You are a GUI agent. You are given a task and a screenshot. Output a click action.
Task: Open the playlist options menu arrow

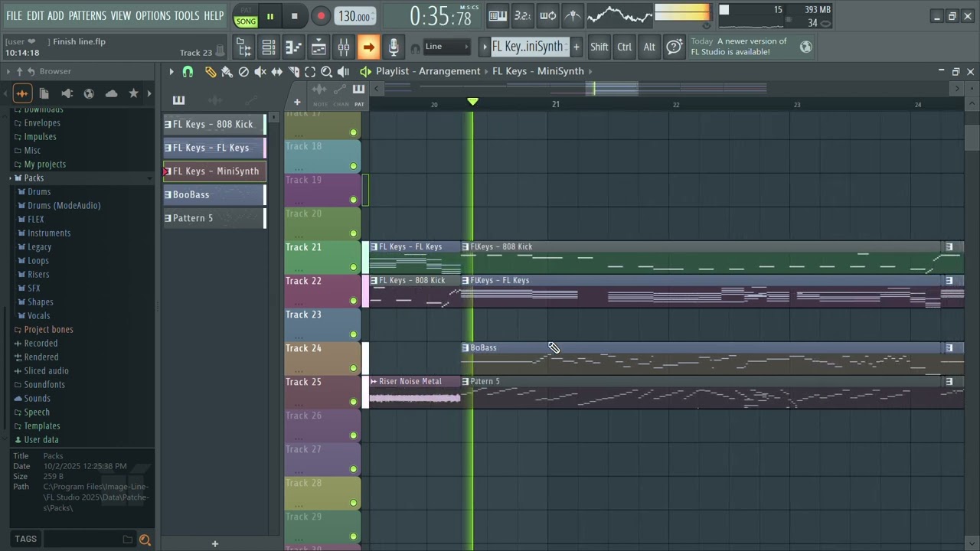click(x=171, y=71)
